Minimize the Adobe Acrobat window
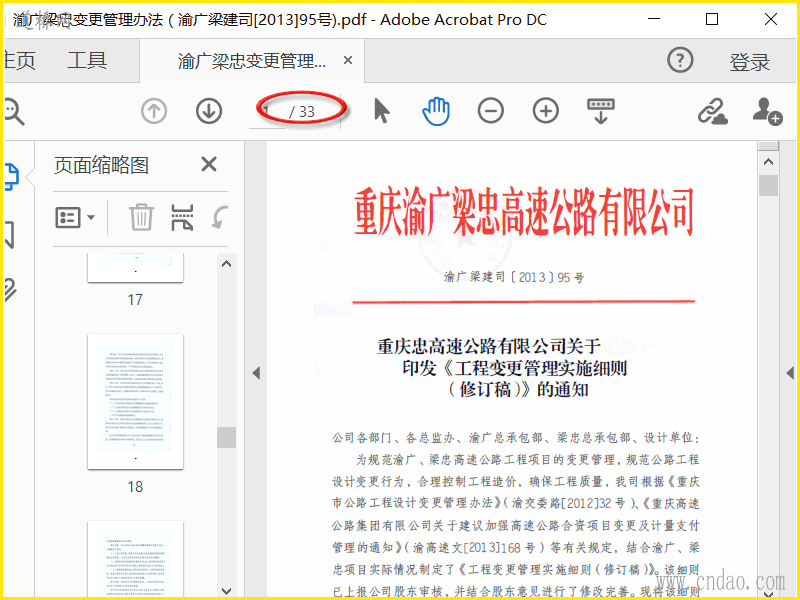This screenshot has height=600, width=800. [654, 19]
